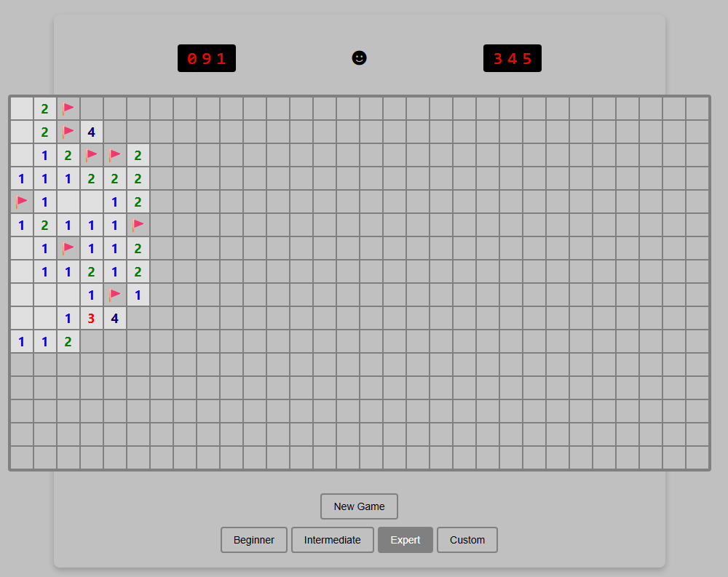Click the 1 left of the ninth-row flag
Image resolution: width=728 pixels, height=577 pixels.
point(92,295)
